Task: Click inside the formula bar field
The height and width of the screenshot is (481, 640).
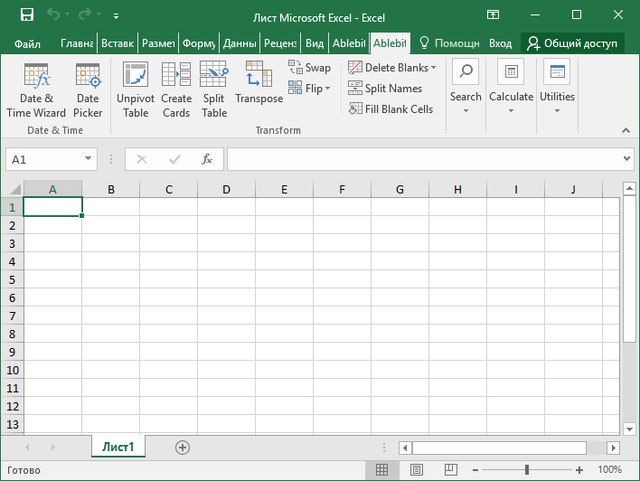Action: point(420,159)
